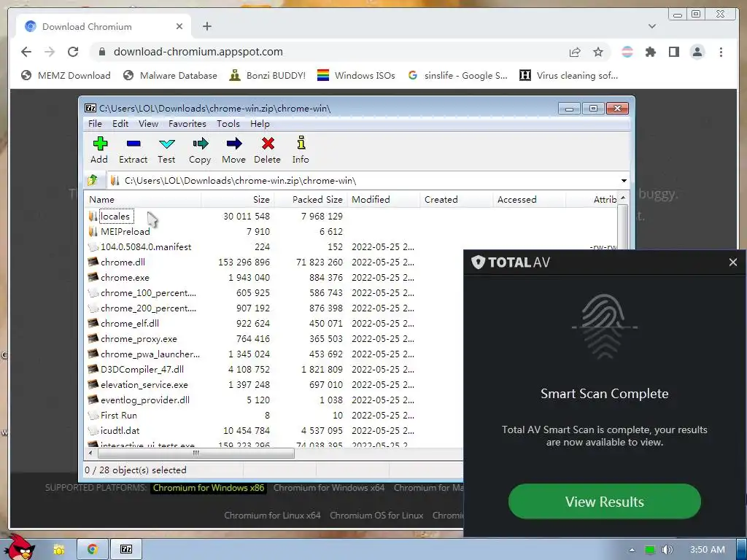
Task: Reload the Chrome page
Action: tap(73, 52)
